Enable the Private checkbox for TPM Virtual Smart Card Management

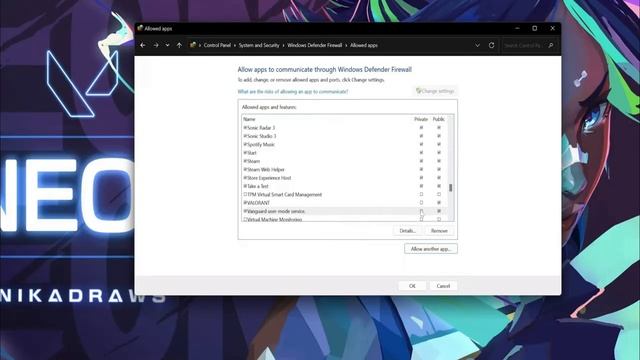pos(421,194)
